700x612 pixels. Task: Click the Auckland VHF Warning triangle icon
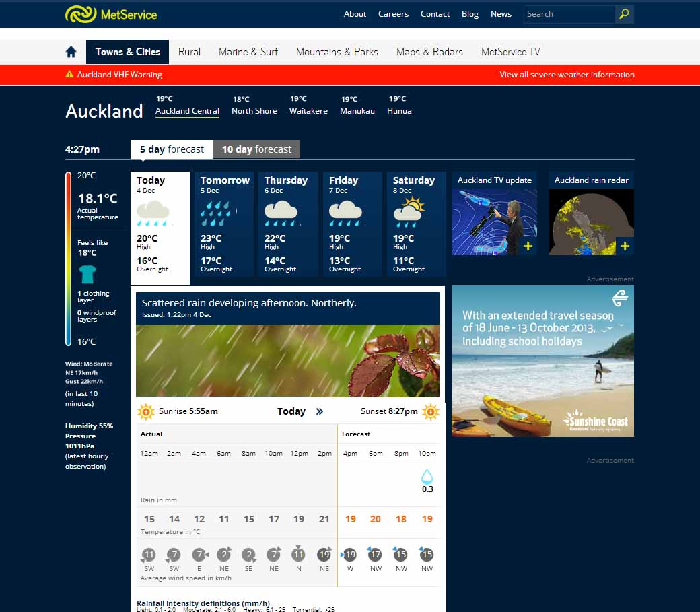pyautogui.click(x=69, y=75)
